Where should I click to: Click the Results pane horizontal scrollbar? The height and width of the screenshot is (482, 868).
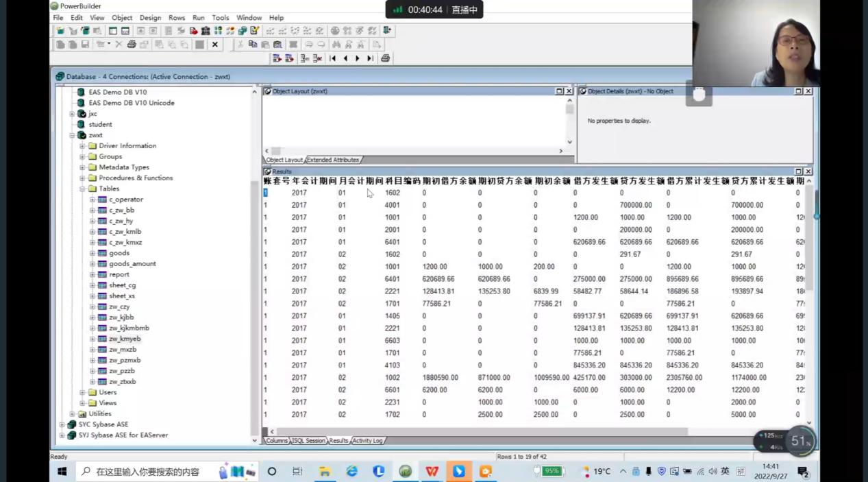pos(480,431)
